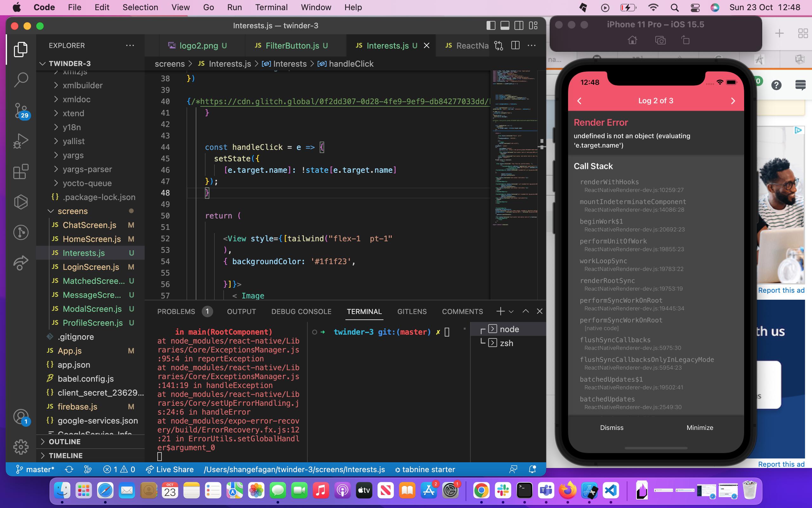Click Synchronize Changes icon in status bar
The width and height of the screenshot is (812, 508).
coord(69,469)
